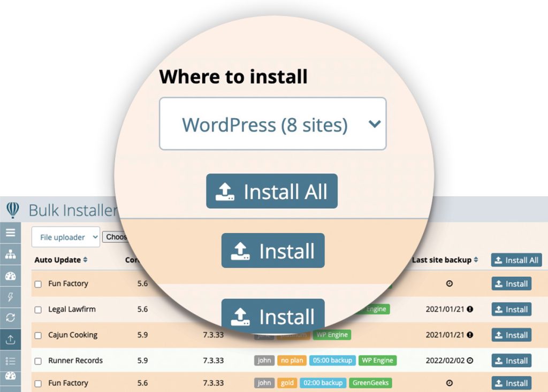Screen dimensions: 548x392
Task: Click the lightning bolt sidebar icon
Action: tap(11, 297)
